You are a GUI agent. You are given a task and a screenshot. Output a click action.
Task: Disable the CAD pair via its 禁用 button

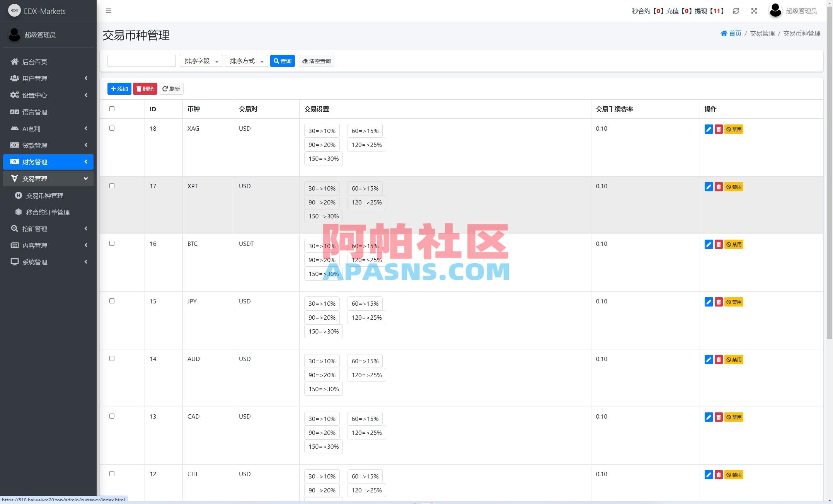tap(734, 417)
